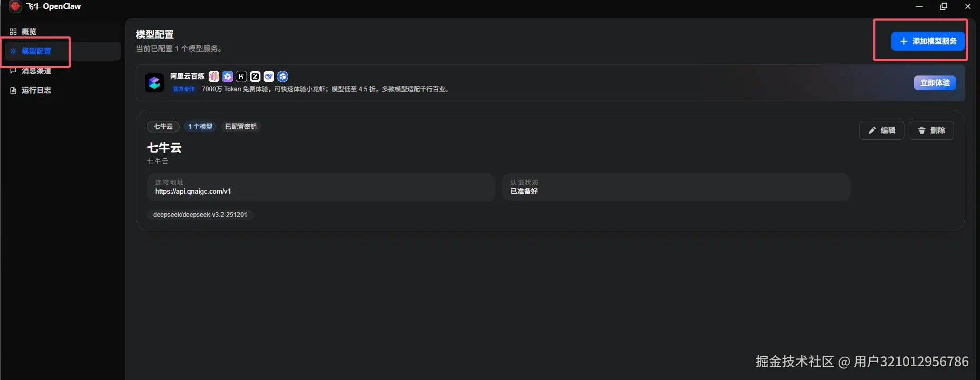Maximize the OpenClaw window
The height and width of the screenshot is (380, 980).
point(944,6)
